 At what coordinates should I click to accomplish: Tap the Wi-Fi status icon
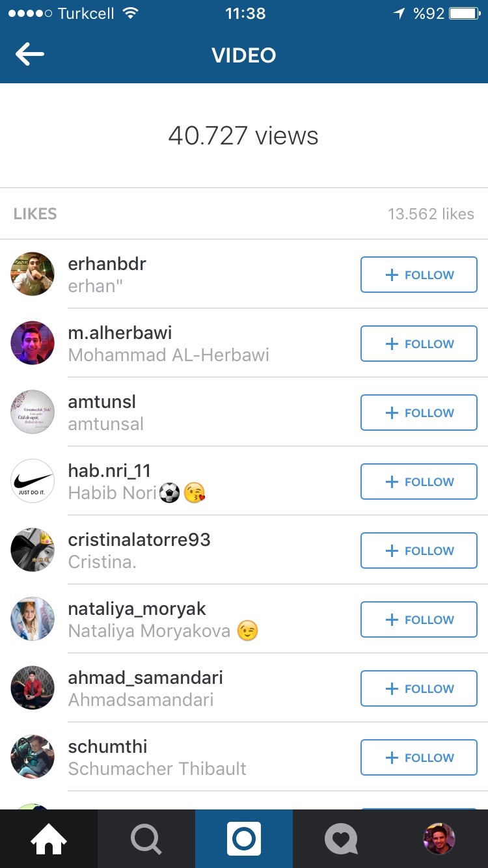[x=131, y=13]
